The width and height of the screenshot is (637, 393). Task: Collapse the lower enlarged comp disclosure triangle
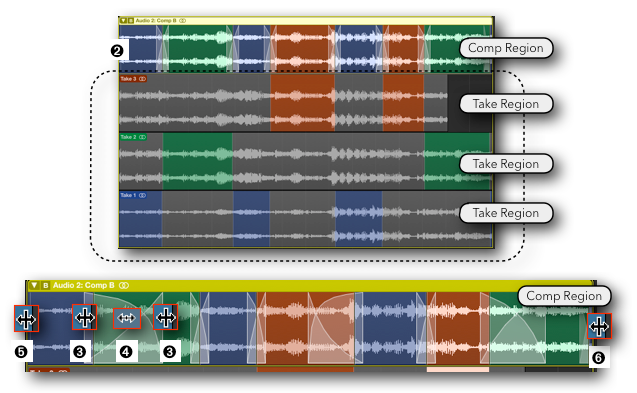35,285
